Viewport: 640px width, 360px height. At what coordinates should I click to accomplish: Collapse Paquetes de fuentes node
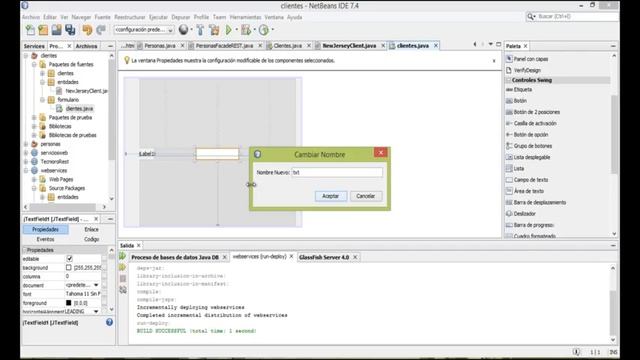tap(34, 64)
